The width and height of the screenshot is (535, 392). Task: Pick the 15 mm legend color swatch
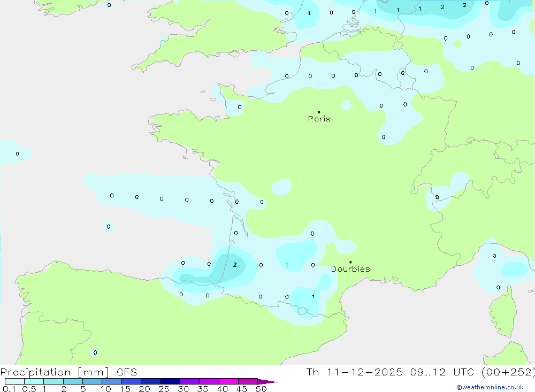[131, 381]
